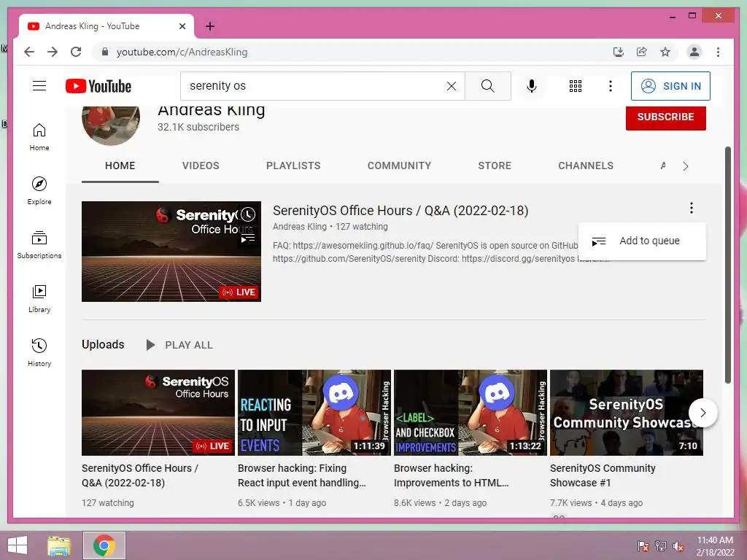Image resolution: width=747 pixels, height=560 pixels.
Task: Open the Windows Start menu
Action: [x=18, y=545]
